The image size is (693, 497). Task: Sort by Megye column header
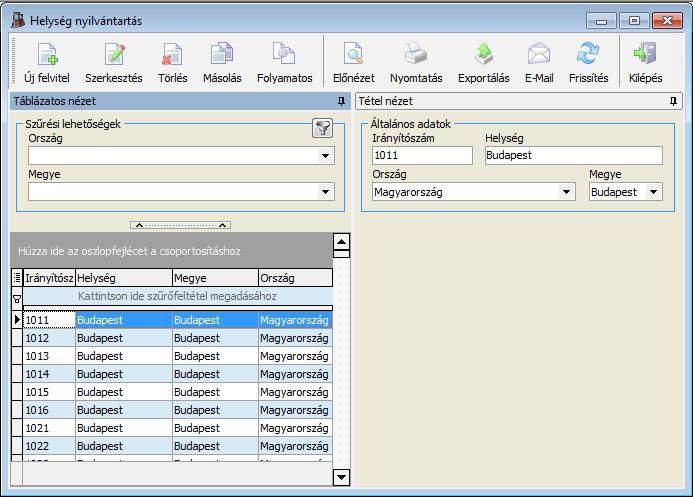click(215, 278)
